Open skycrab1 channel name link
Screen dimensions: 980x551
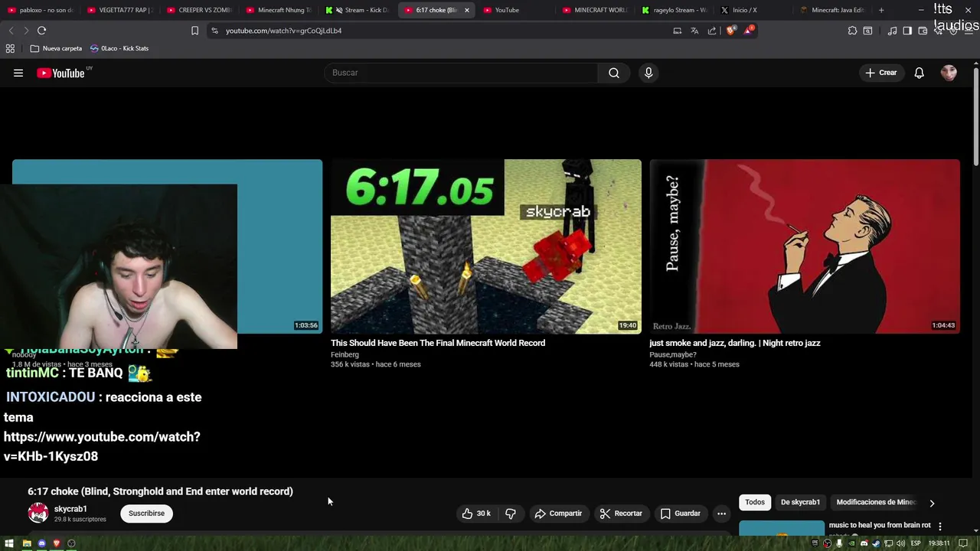pos(70,509)
